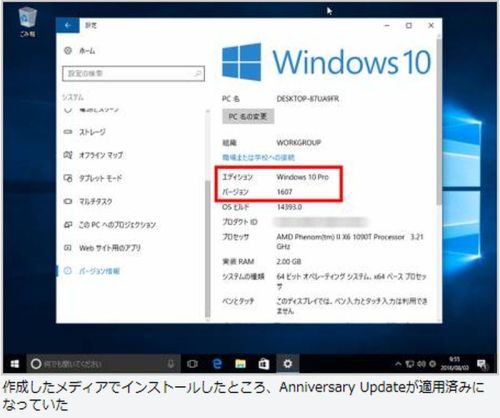Click the volume icon in system tray
The height and width of the screenshot is (418, 500).
(x=421, y=364)
